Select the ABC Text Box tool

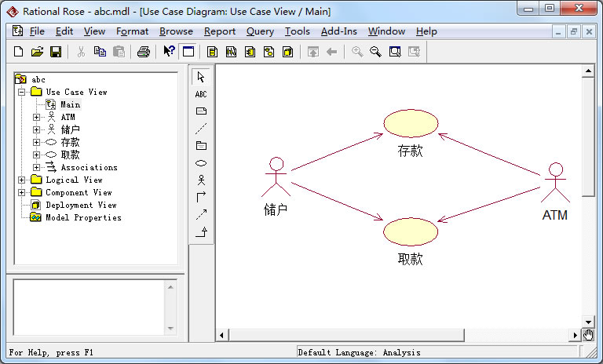201,94
